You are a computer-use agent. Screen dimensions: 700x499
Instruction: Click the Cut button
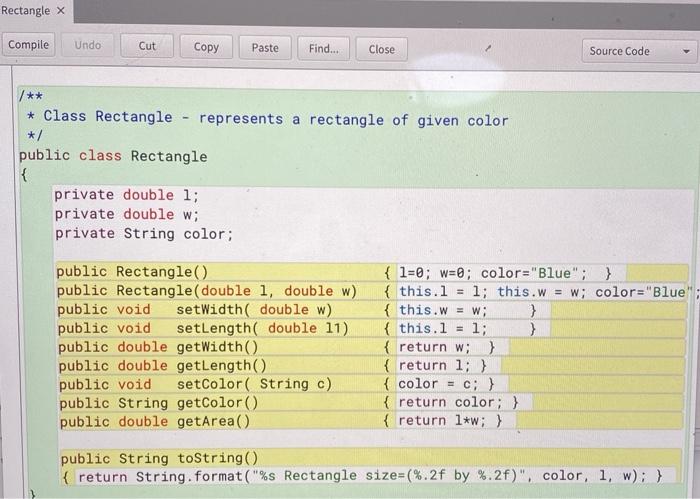147,46
